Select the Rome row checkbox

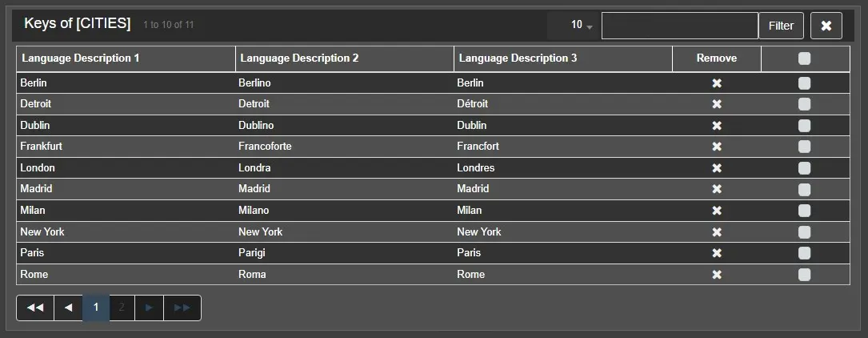(x=804, y=275)
